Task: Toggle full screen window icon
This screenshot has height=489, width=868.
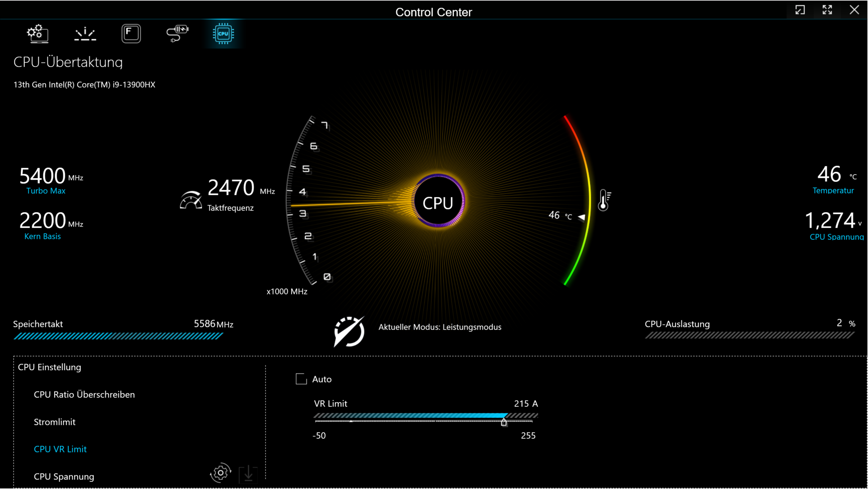Action: click(827, 10)
